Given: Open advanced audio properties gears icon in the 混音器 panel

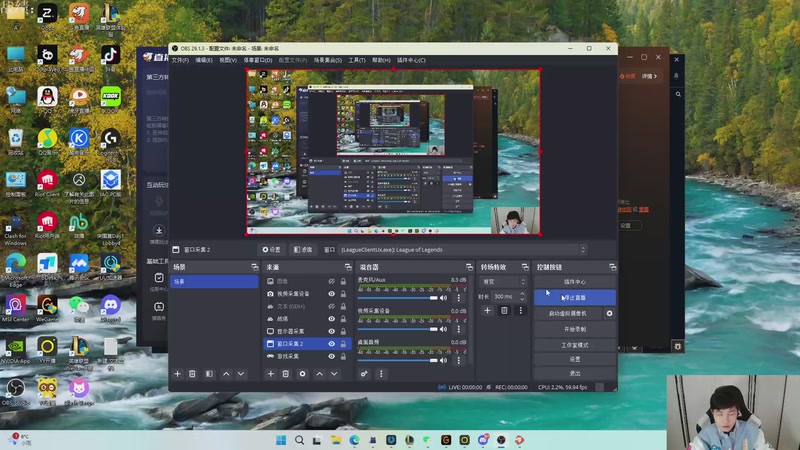Looking at the screenshot, I should (x=364, y=374).
